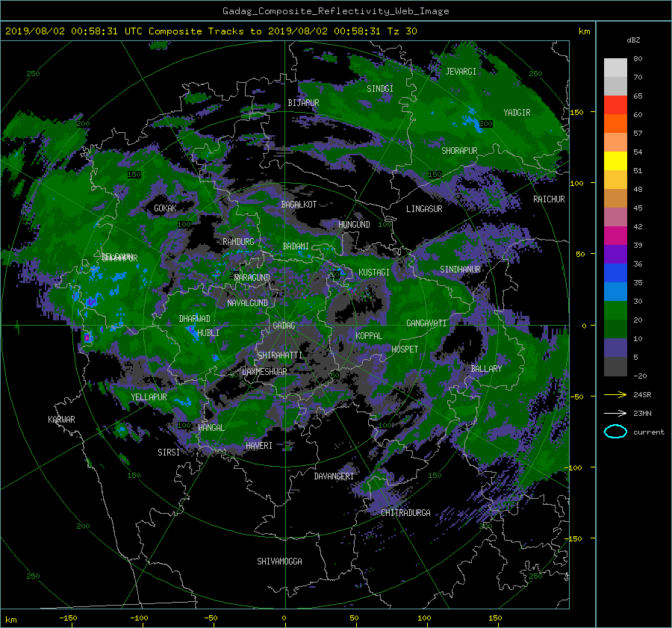Viewport: 672px width, 628px height.
Task: Click the yellow 24SR arrow legend icon
Action: click(615, 395)
